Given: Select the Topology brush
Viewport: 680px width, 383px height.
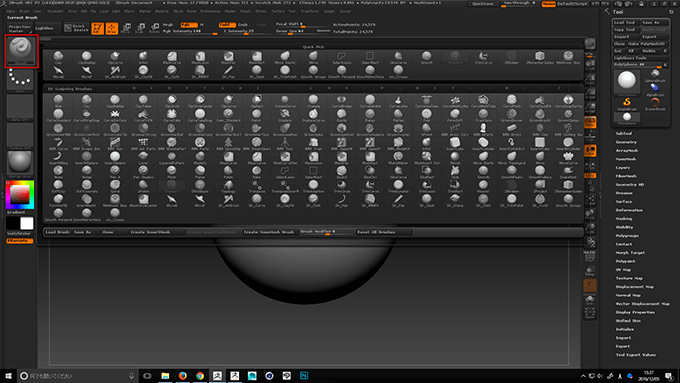Looking at the screenshot, I should [228, 187].
